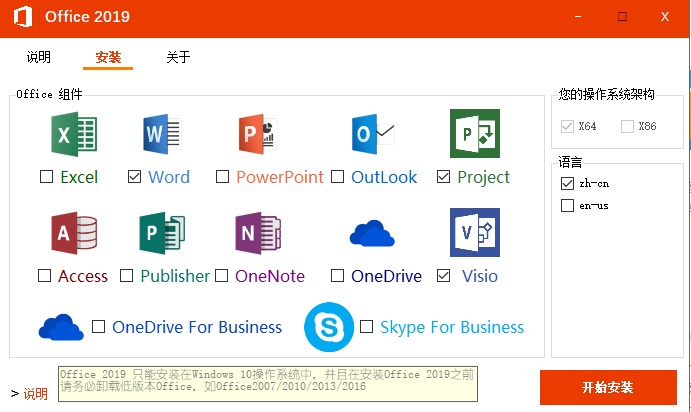
Task: Click the OneNote application icon
Action: tap(258, 233)
